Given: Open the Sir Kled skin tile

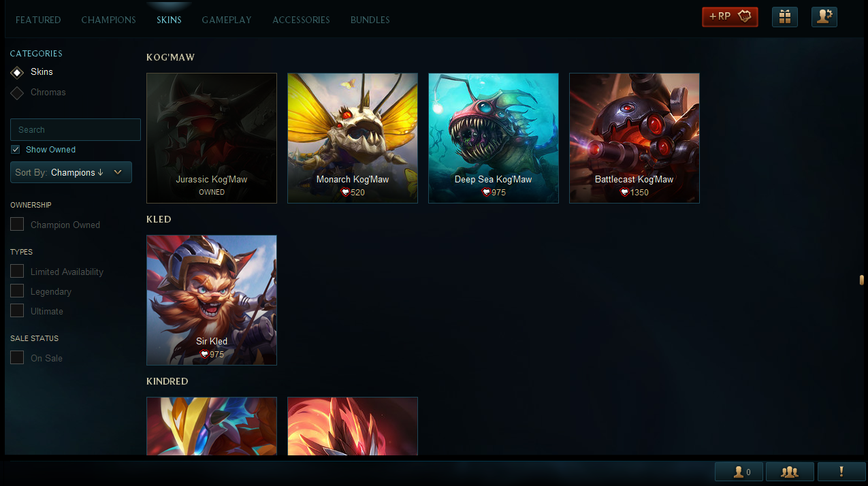Looking at the screenshot, I should [x=212, y=300].
